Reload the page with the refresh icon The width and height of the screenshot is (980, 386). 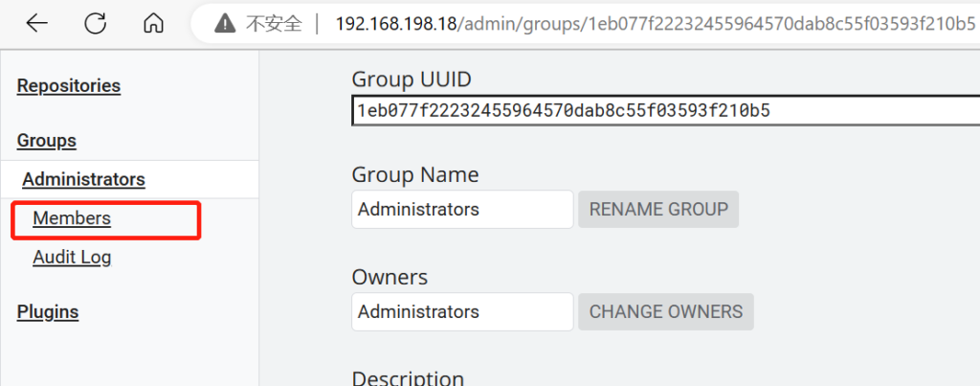pyautogui.click(x=96, y=24)
